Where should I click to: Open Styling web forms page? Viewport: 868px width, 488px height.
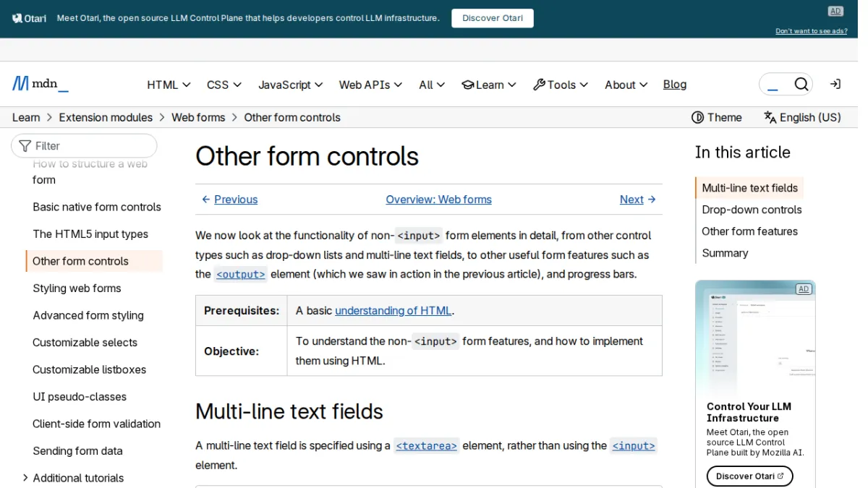77,288
